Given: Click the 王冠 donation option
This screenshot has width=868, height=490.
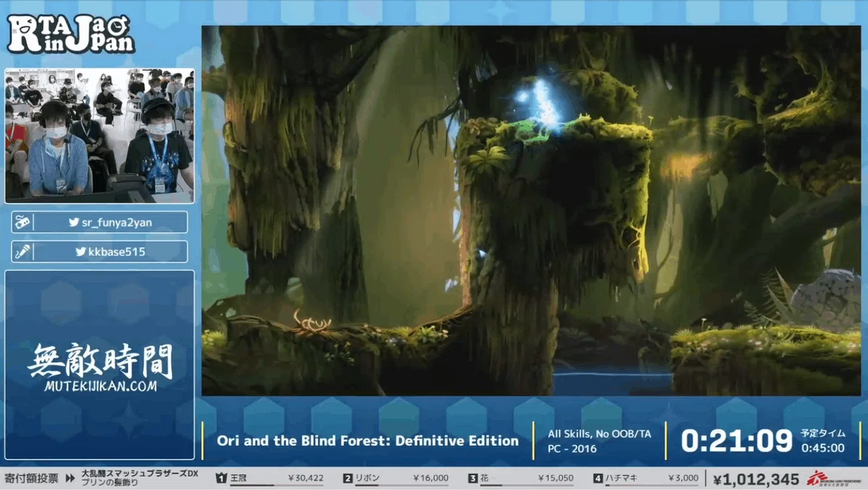Looking at the screenshot, I should [238, 478].
